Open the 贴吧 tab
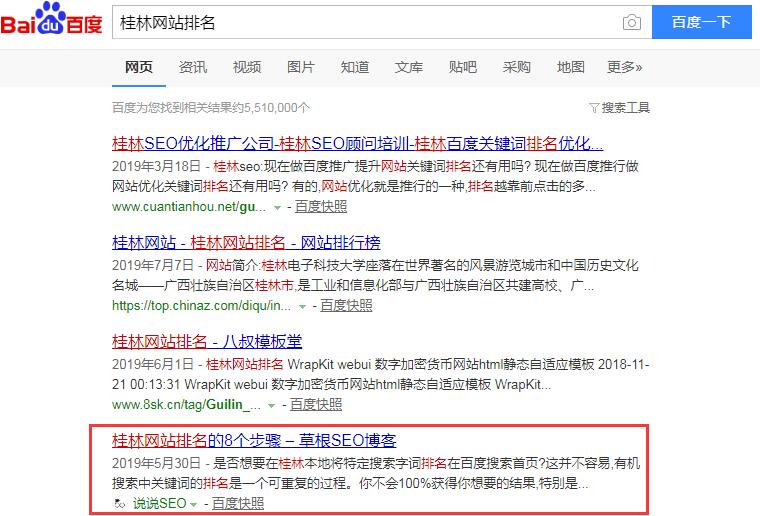760x516 pixels. [463, 67]
